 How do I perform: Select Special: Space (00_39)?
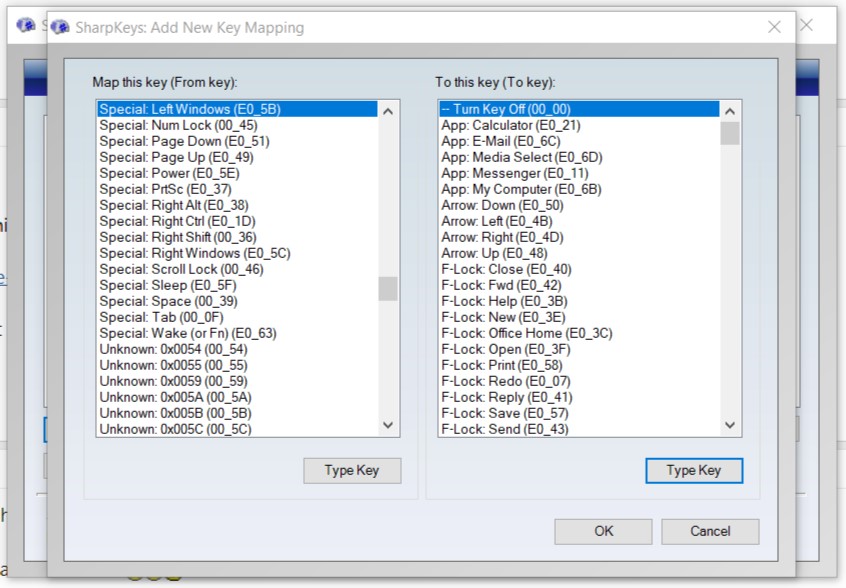pos(237,302)
